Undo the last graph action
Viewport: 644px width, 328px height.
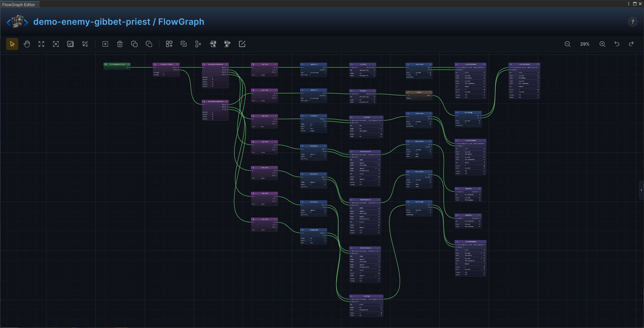617,44
